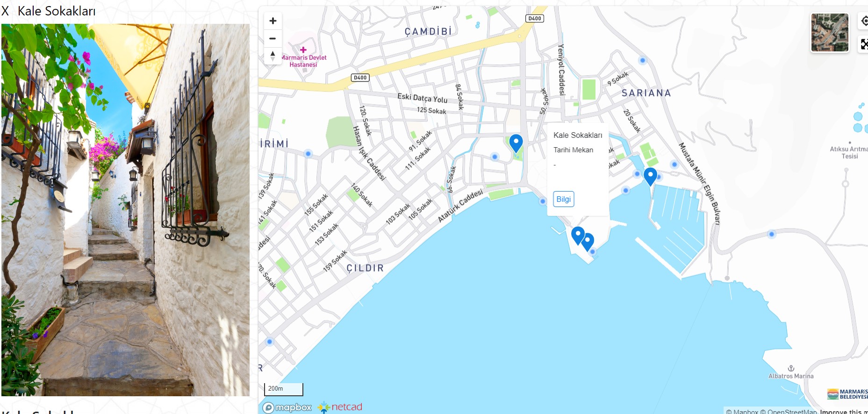Select the blue marker by the park
The height and width of the screenshot is (414, 868).
[516, 143]
